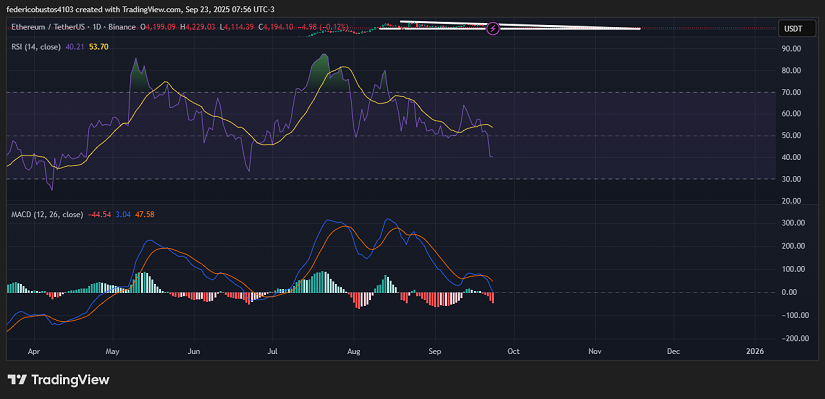Click the 70.00 overbought axis label

point(790,92)
